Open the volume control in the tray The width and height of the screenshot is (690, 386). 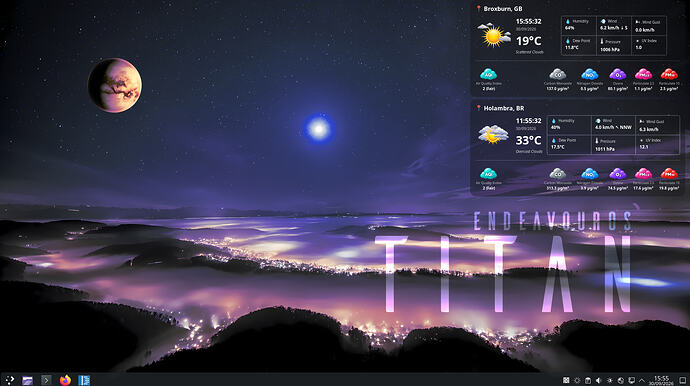point(598,380)
